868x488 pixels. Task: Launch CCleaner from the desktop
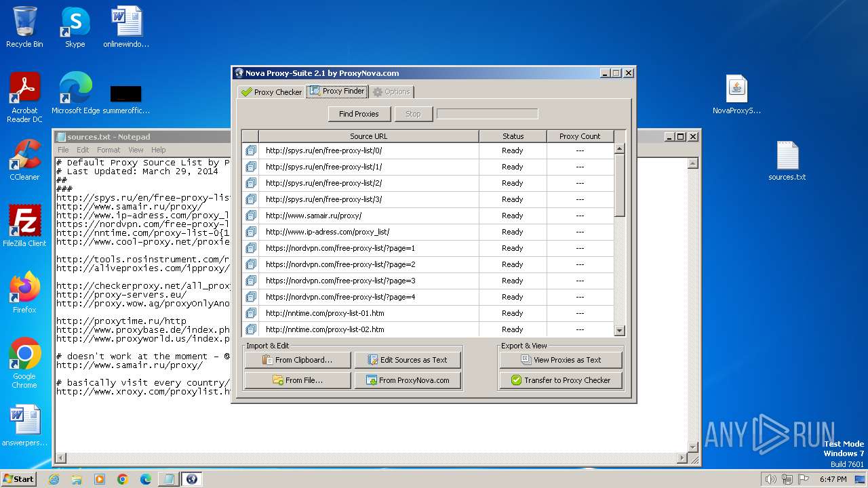coord(24,160)
